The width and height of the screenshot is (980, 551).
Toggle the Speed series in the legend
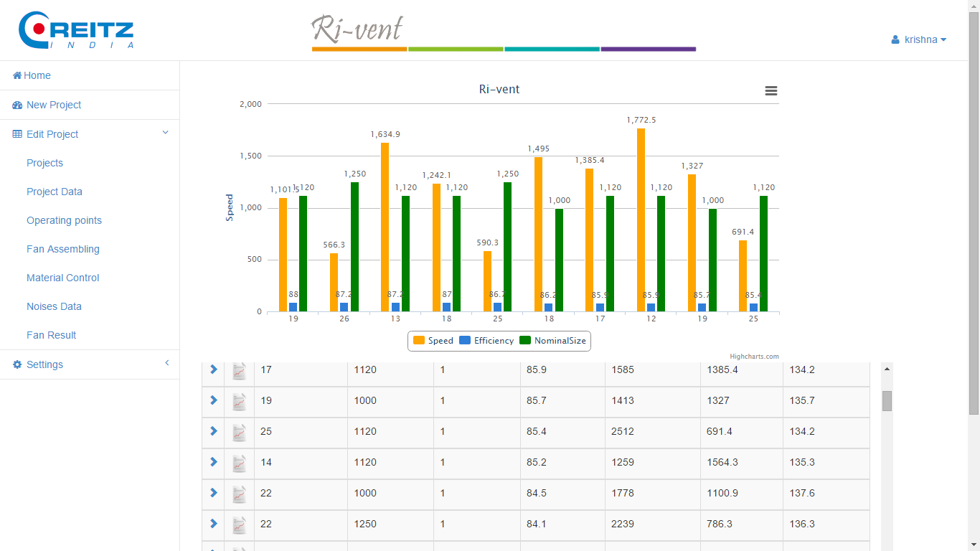(433, 341)
